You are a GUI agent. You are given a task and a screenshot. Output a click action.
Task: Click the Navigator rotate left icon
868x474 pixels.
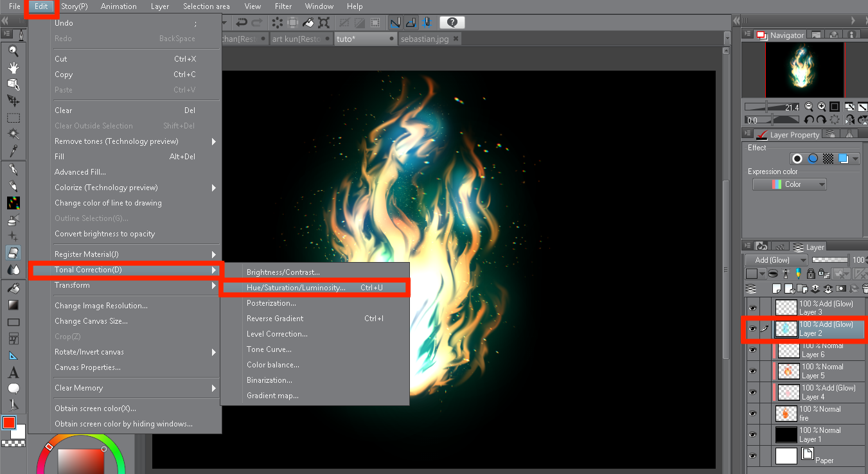pyautogui.click(x=810, y=119)
